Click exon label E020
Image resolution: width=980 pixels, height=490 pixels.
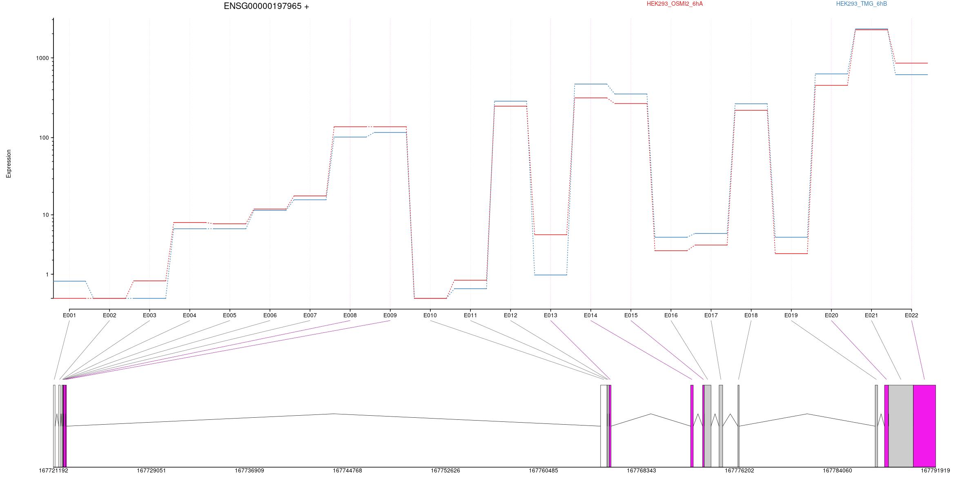[831, 315]
